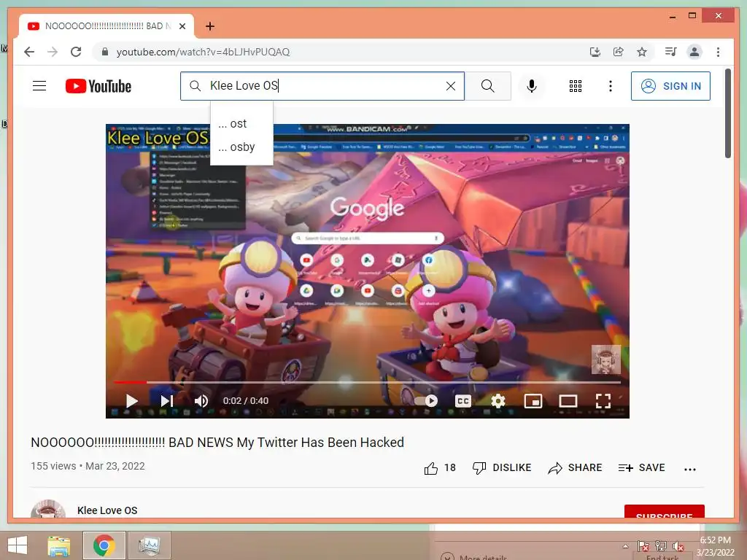This screenshot has width=747, height=560.
Task: Share this page from address bar
Action: [619, 52]
